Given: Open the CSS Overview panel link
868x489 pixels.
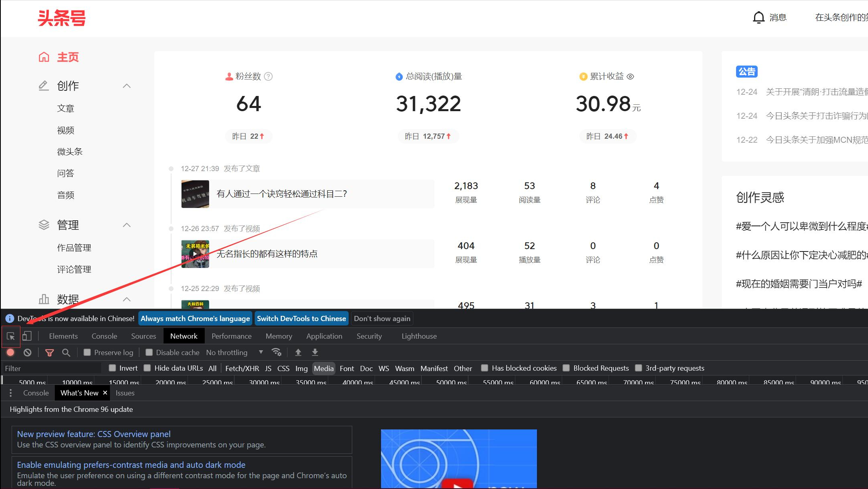Looking at the screenshot, I should [94, 434].
